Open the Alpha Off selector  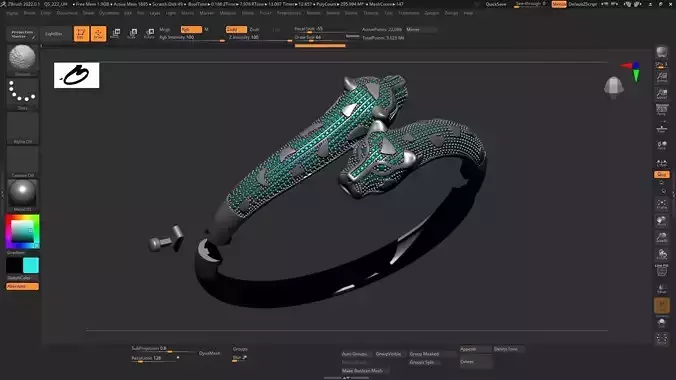pyautogui.click(x=22, y=128)
